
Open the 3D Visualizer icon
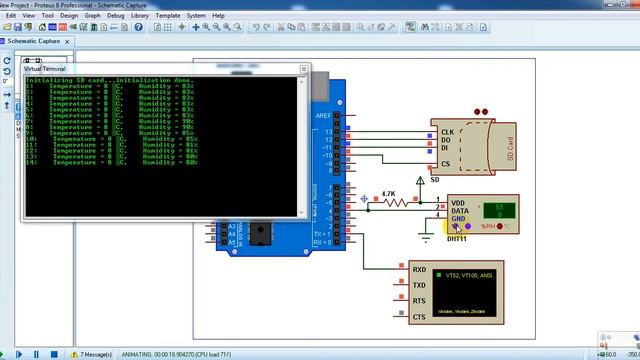pyautogui.click(x=73, y=27)
